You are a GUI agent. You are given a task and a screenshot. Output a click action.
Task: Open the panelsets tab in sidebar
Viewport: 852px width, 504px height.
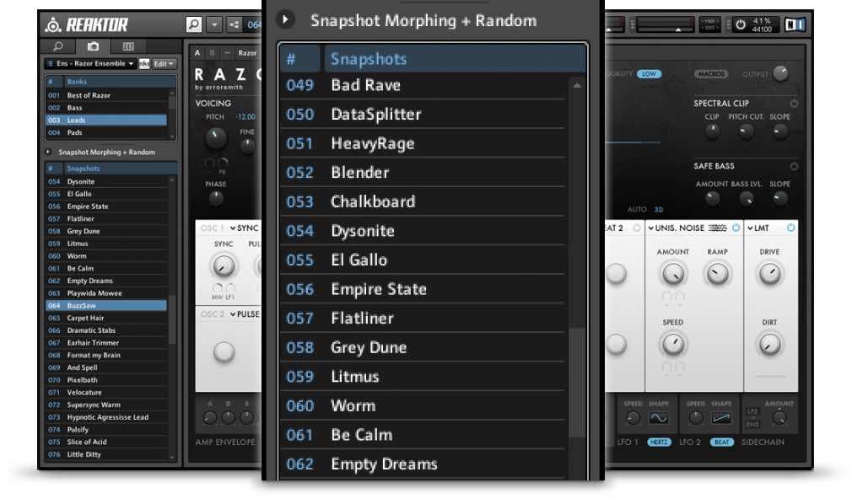click(128, 46)
